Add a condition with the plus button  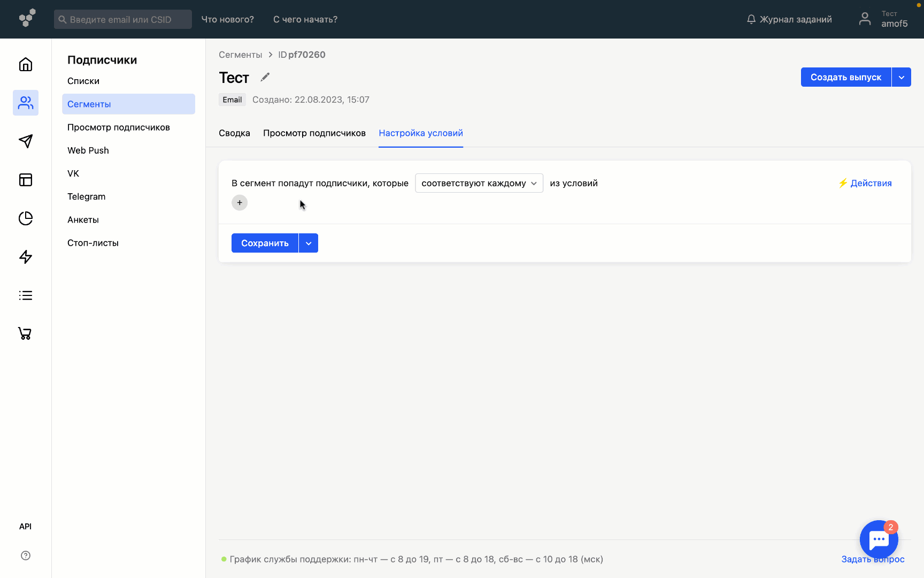(x=240, y=203)
